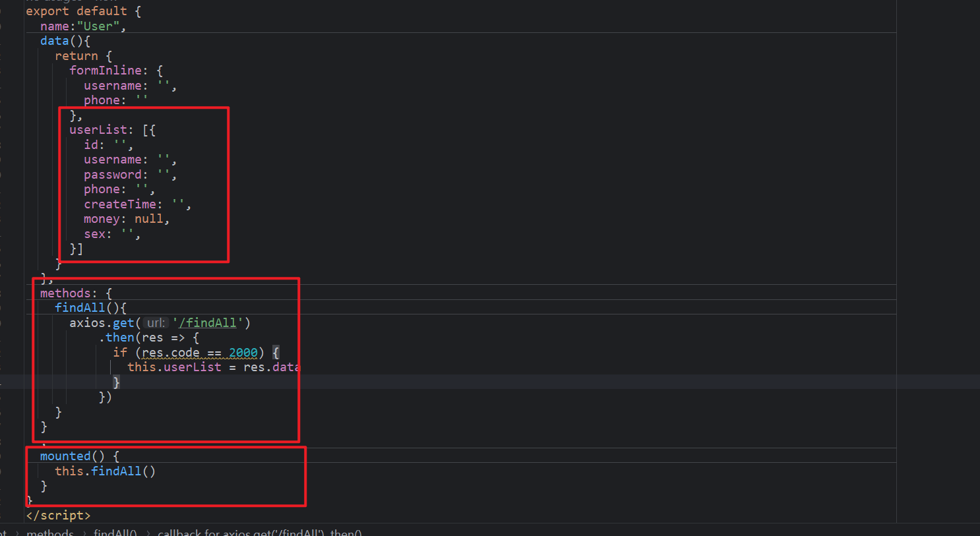
Task: Click the ".then(res => {" line
Action: pyautogui.click(x=148, y=338)
